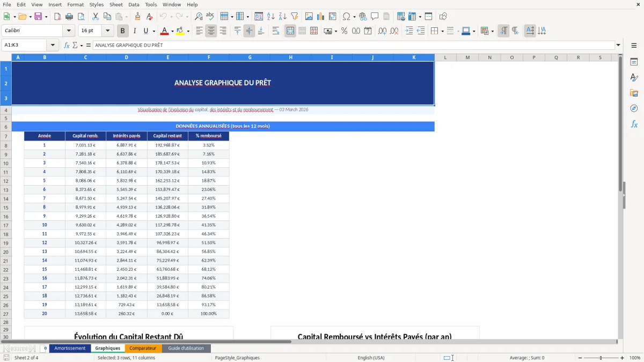Toggle bold formatting
Image resolution: width=644 pixels, height=362 pixels.
coord(122,31)
